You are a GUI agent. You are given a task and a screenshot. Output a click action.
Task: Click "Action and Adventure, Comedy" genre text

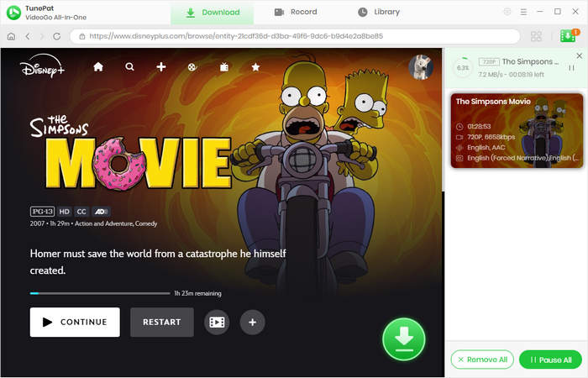click(x=116, y=223)
